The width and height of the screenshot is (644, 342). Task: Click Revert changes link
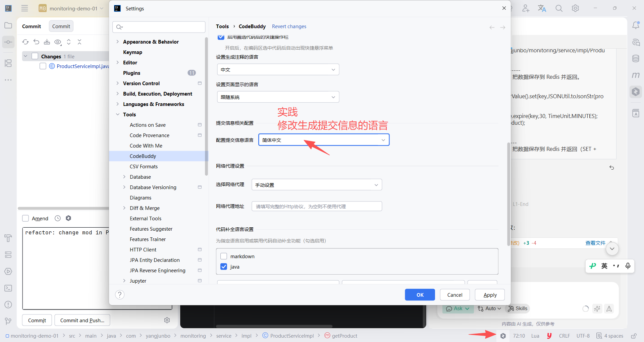pos(289,26)
